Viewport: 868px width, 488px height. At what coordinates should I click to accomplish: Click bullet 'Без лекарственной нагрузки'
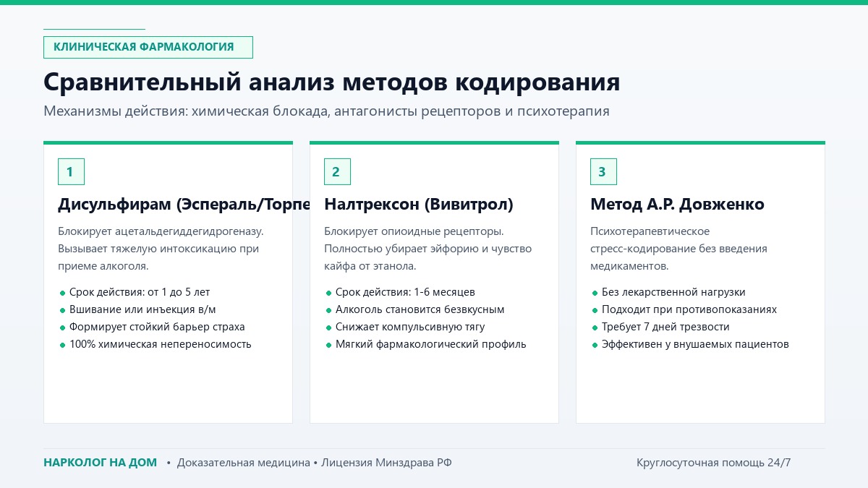pyautogui.click(x=673, y=292)
